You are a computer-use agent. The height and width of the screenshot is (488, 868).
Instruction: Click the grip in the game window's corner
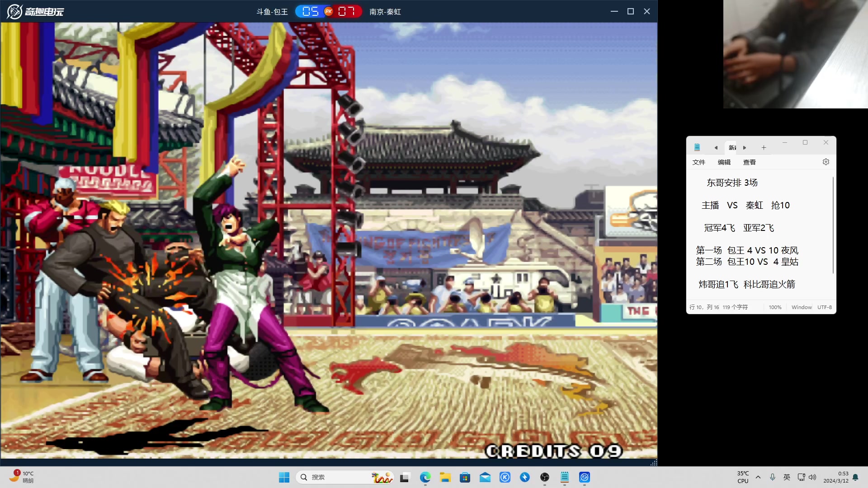pyautogui.click(x=654, y=463)
